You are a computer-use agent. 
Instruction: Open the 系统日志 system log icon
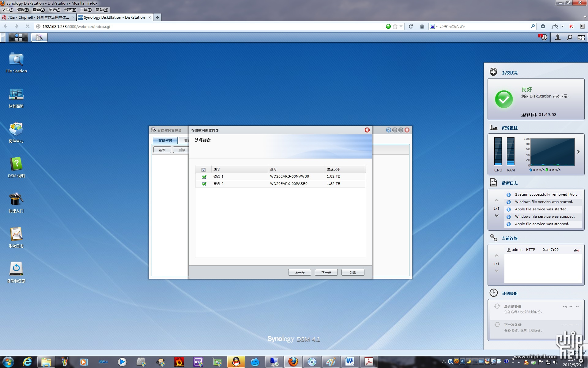pos(16,238)
